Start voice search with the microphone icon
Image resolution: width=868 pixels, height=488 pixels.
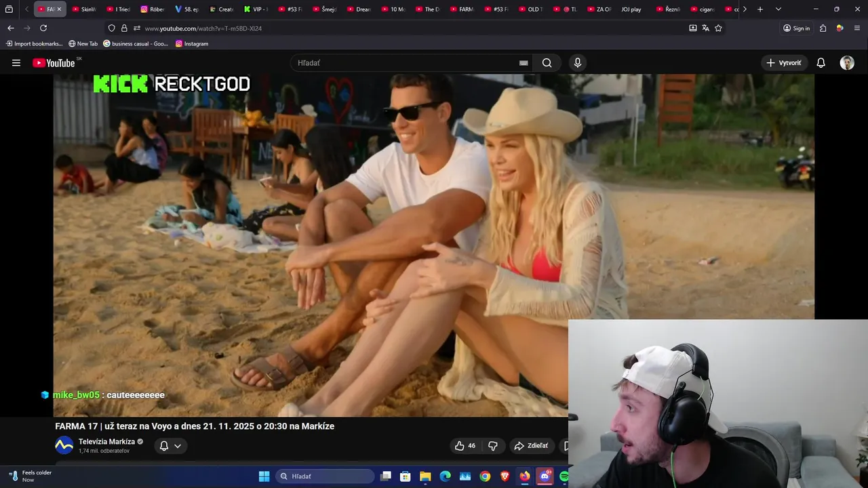[x=578, y=63]
